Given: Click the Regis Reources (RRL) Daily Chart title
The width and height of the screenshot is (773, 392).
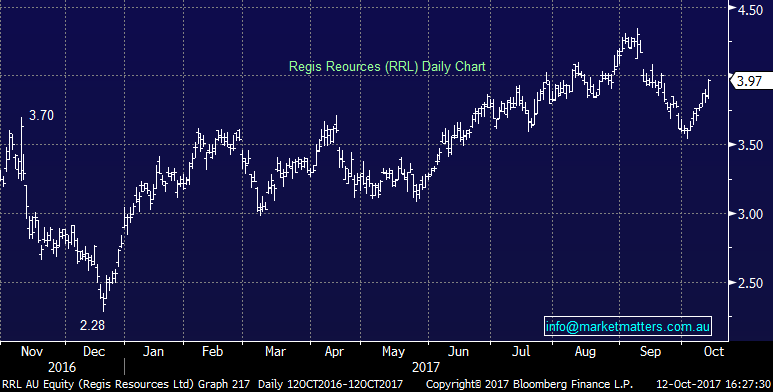Looking at the screenshot, I should point(387,67).
